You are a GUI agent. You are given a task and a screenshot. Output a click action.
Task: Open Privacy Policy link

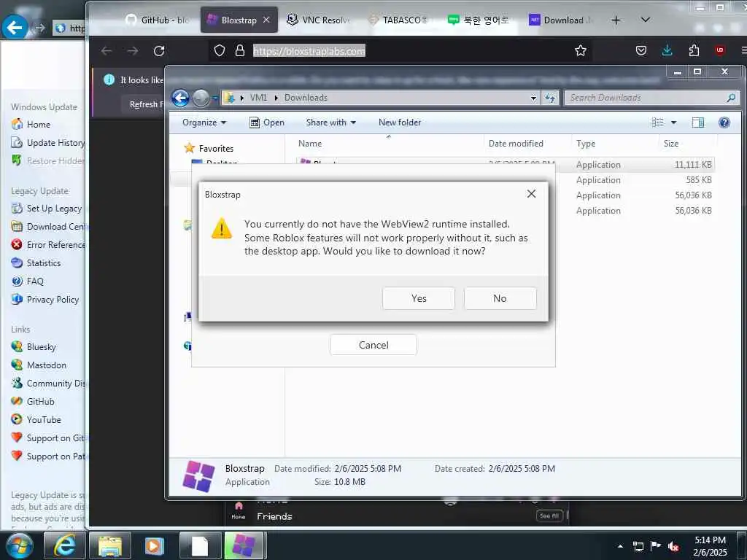click(x=53, y=300)
